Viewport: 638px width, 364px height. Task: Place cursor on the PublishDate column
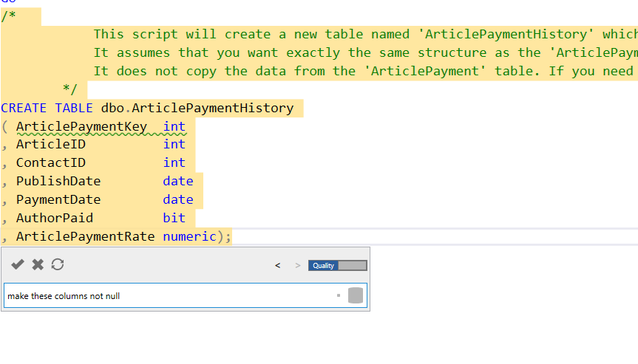(x=58, y=182)
